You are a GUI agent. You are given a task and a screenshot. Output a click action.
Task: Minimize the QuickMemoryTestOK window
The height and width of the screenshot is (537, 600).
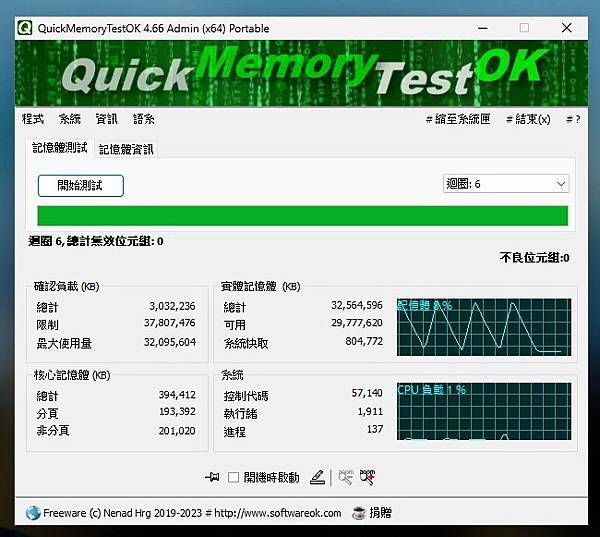pyautogui.click(x=483, y=28)
